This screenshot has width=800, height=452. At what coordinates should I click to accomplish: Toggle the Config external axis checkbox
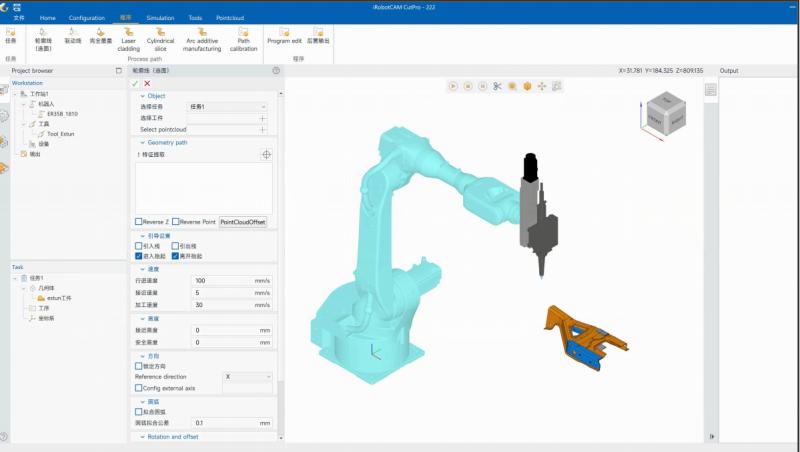click(x=138, y=388)
